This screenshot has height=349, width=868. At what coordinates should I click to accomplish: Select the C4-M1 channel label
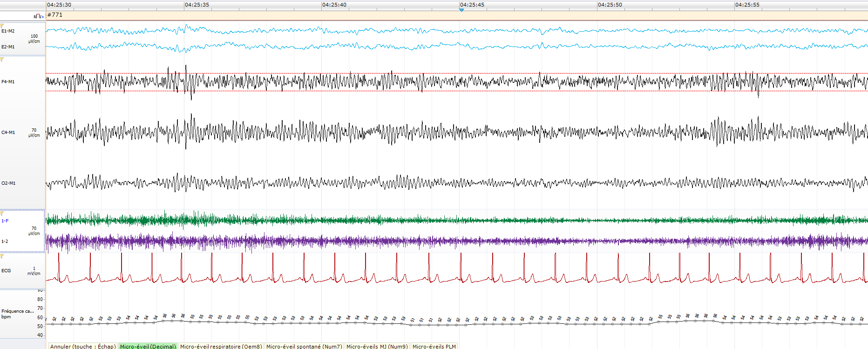8,133
